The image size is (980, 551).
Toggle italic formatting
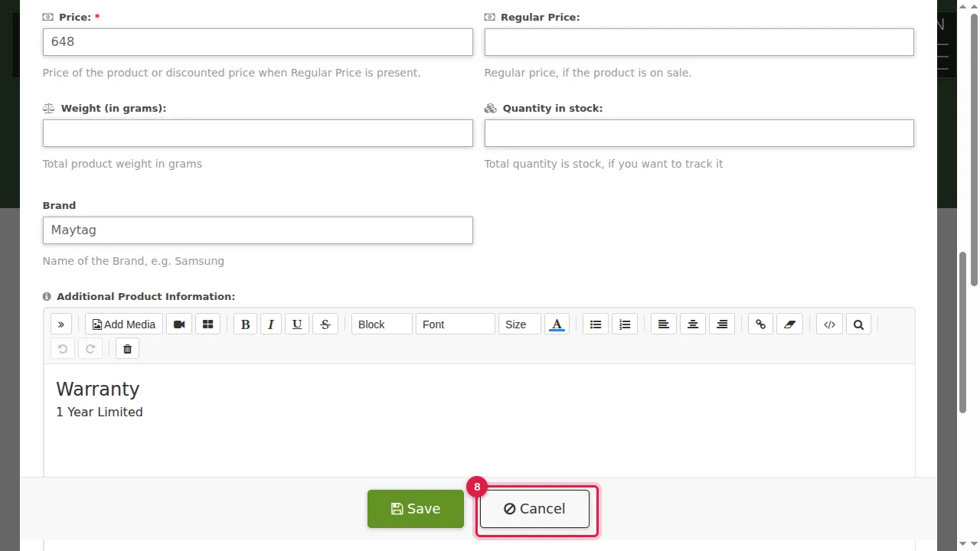[x=271, y=324]
